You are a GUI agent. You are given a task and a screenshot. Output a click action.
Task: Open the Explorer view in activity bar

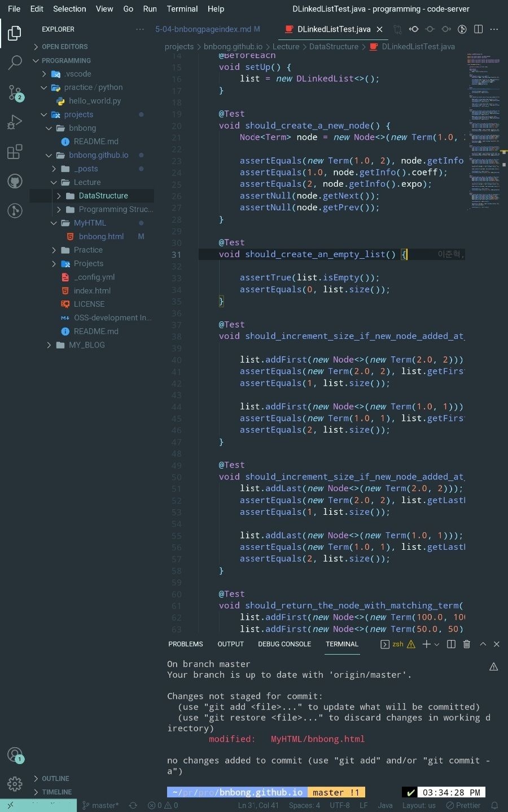click(x=15, y=33)
